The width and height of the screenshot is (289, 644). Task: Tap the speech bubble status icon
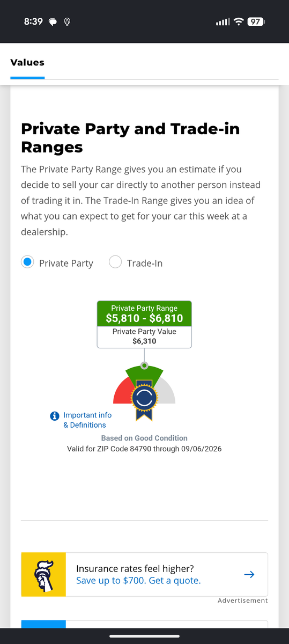(53, 22)
